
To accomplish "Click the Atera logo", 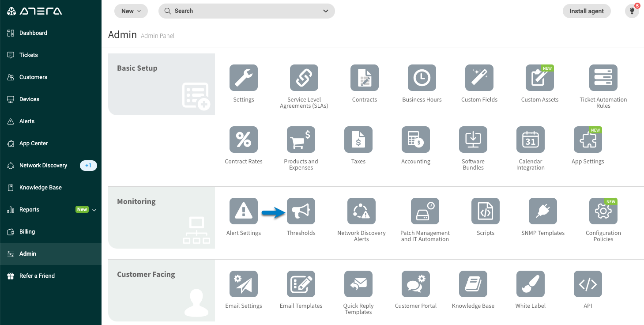I will click(x=34, y=11).
